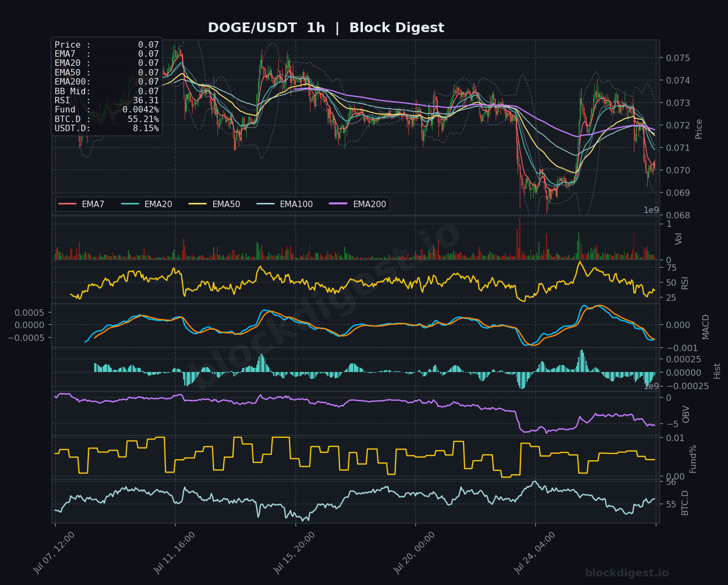Image resolution: width=728 pixels, height=585 pixels.
Task: Click the DOGE/USDT 1h chart title
Action: (326, 28)
